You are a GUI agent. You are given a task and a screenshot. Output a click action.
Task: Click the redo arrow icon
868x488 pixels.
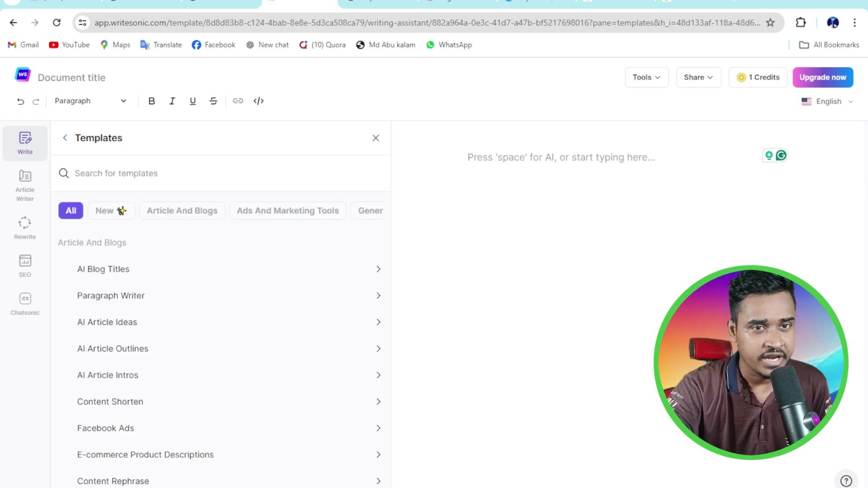tap(36, 101)
